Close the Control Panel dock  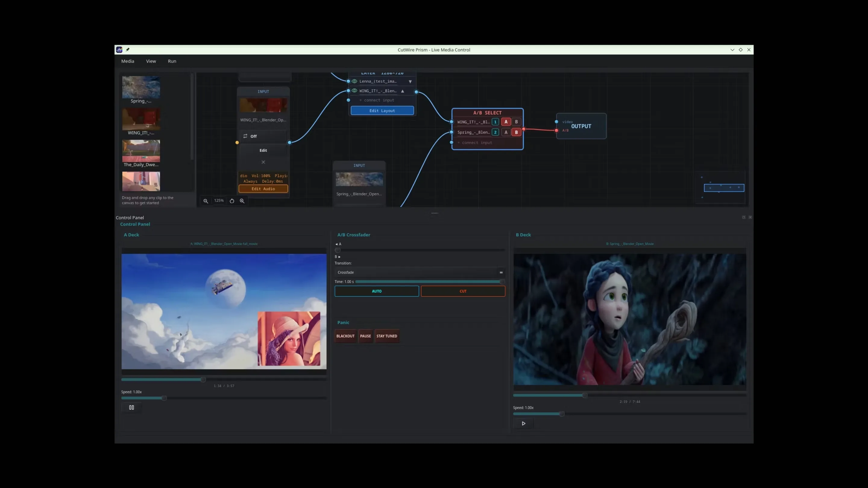point(750,217)
